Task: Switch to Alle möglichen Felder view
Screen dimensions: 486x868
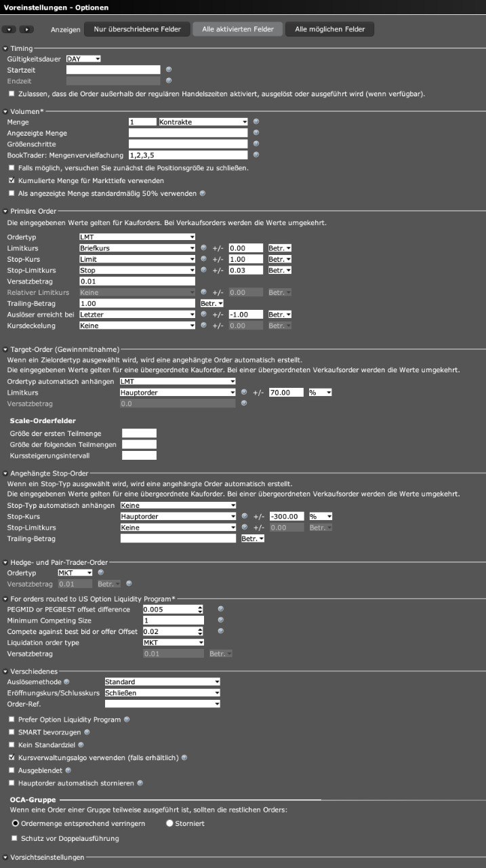Action: (x=329, y=29)
